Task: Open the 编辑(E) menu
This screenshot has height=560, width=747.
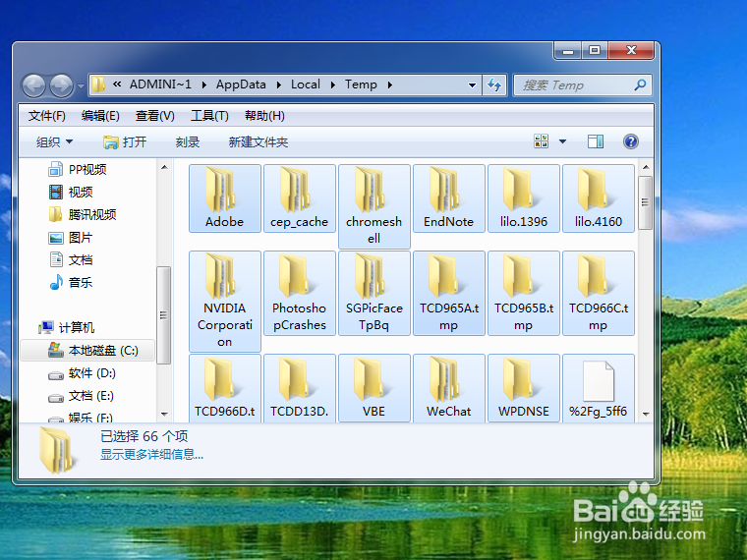Action: (100, 116)
